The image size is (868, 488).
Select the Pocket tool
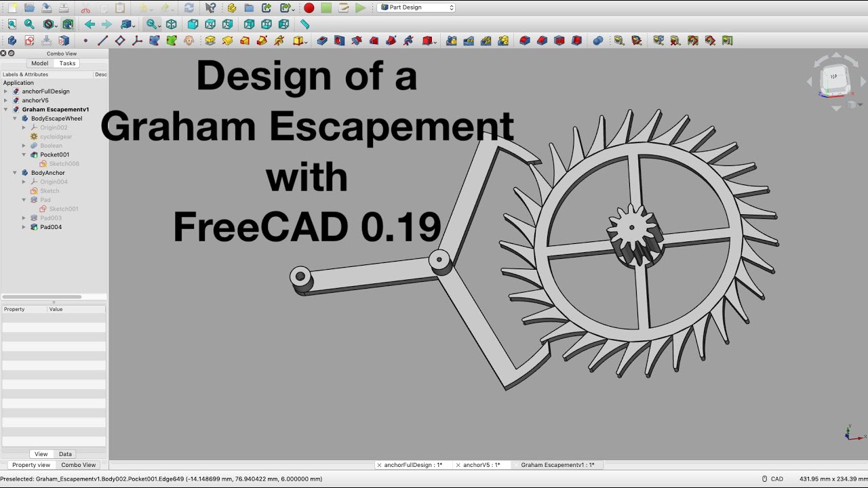(321, 41)
